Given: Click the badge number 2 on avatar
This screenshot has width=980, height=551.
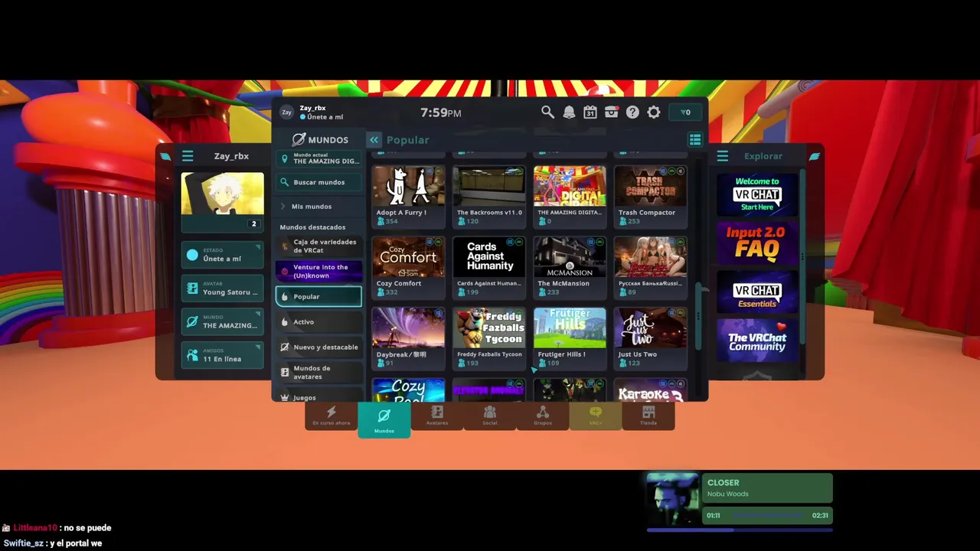Looking at the screenshot, I should coord(254,224).
